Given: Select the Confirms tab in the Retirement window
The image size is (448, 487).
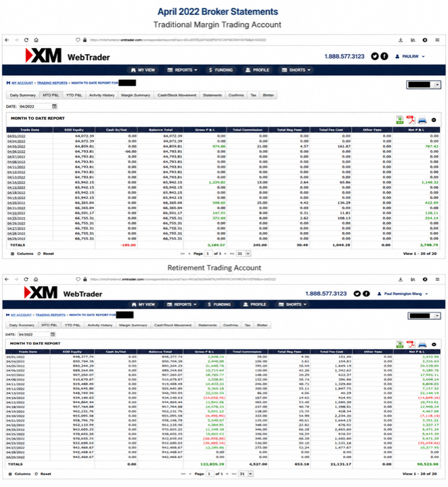Looking at the screenshot, I should (x=230, y=325).
